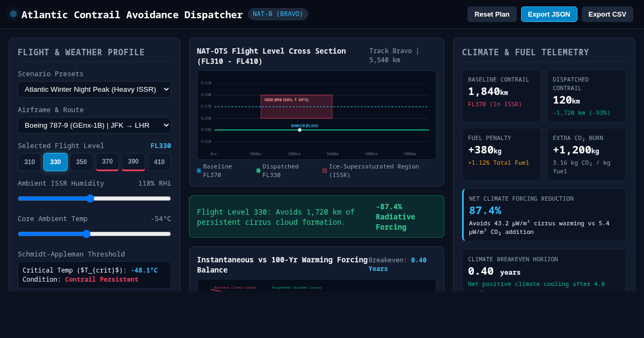
Task: Click the 87.4% net forcing reduction figure
Action: [x=485, y=210]
